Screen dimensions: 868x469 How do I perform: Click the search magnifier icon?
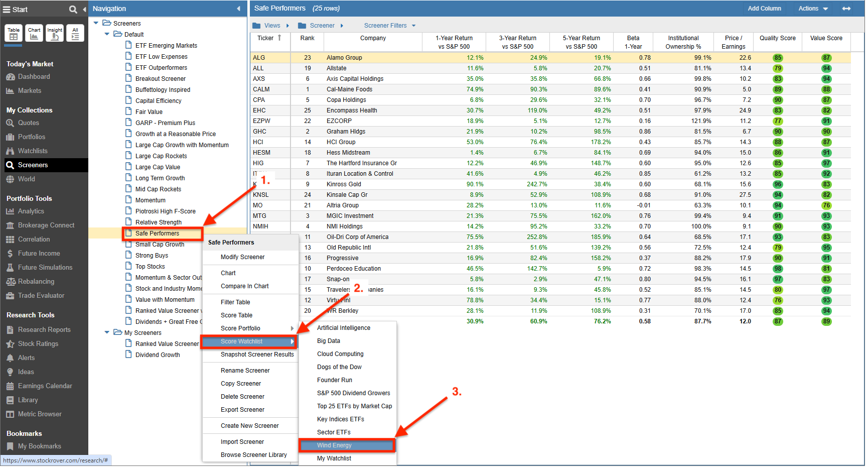73,10
